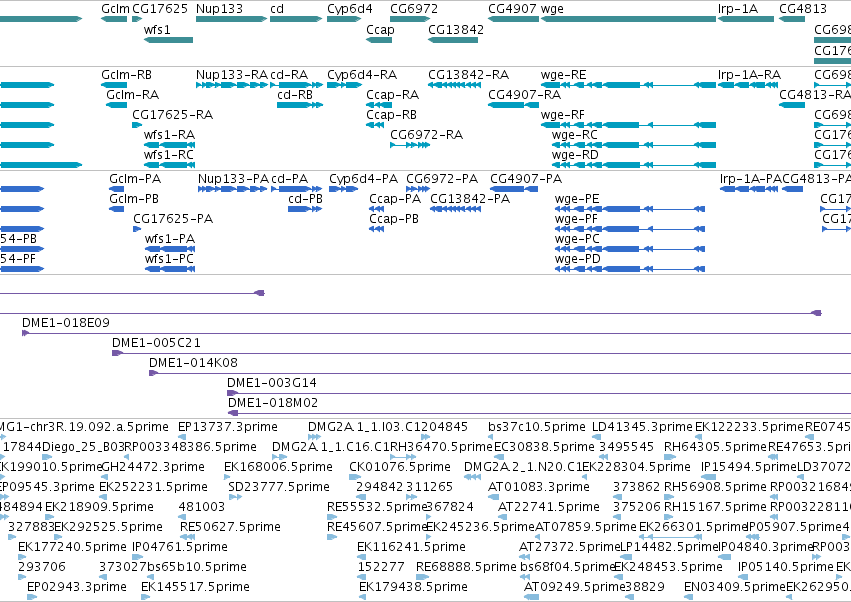Click EST label GH24472.3prime
The width and height of the screenshot is (851, 602).
[x=153, y=467]
